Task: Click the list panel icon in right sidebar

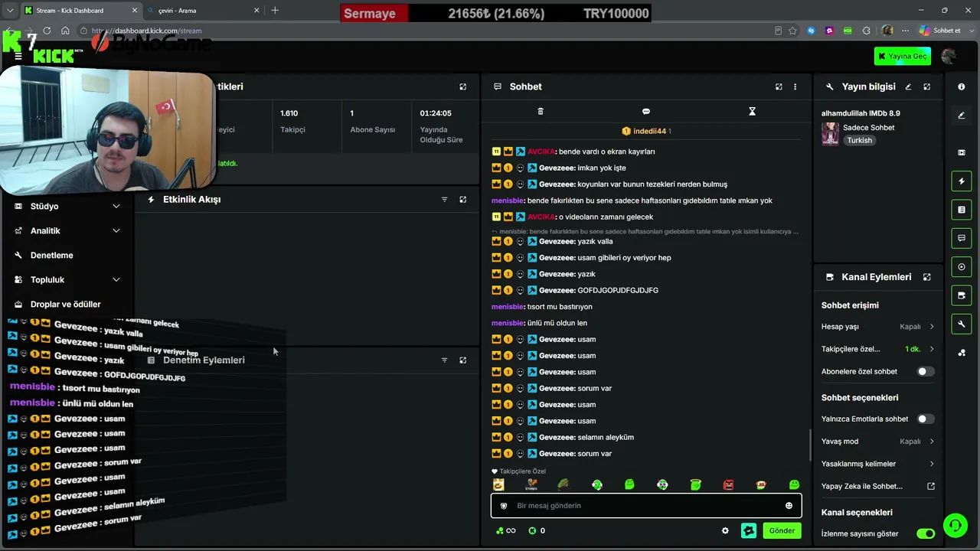Action: point(962,210)
